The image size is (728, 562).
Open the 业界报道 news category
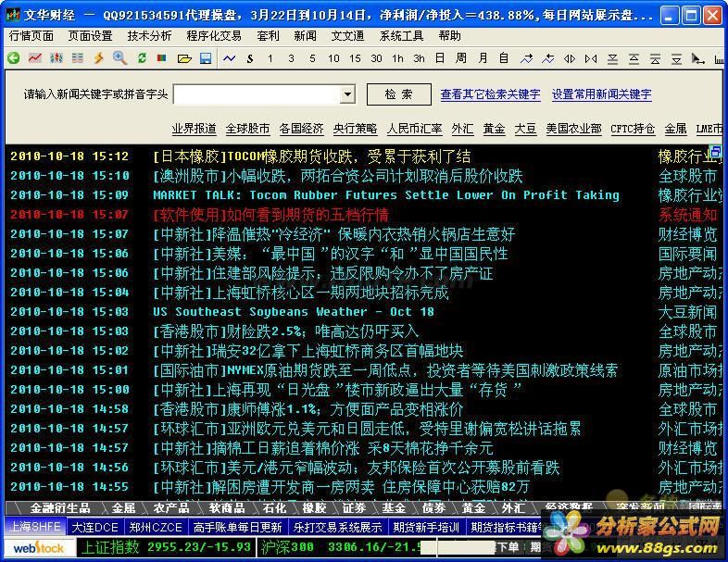(195, 129)
